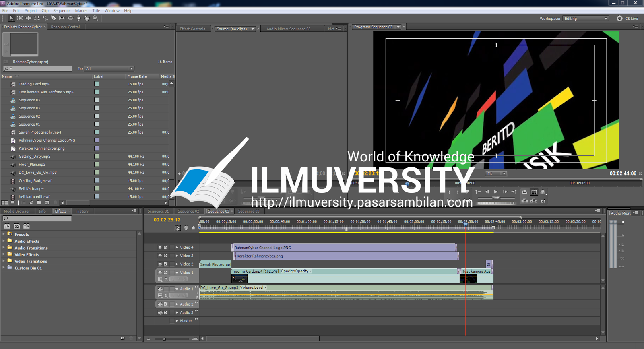The height and width of the screenshot is (349, 644).
Task: Open the Project In: All dropdown
Action: pyautogui.click(x=109, y=68)
